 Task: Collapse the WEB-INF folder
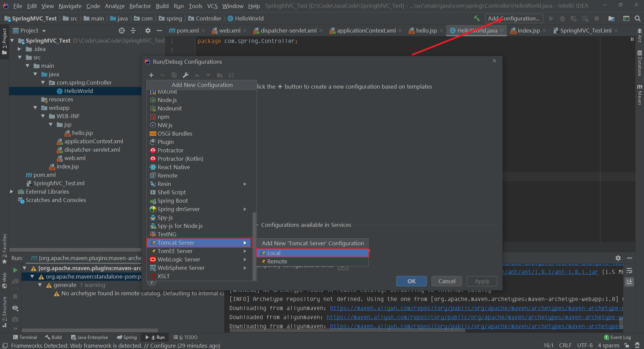tap(43, 116)
